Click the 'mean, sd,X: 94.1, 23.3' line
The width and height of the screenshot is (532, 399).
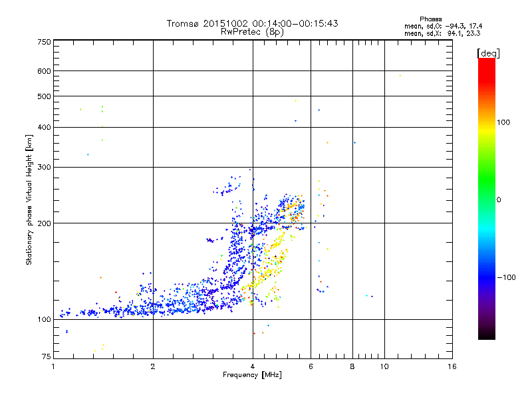tap(442, 33)
